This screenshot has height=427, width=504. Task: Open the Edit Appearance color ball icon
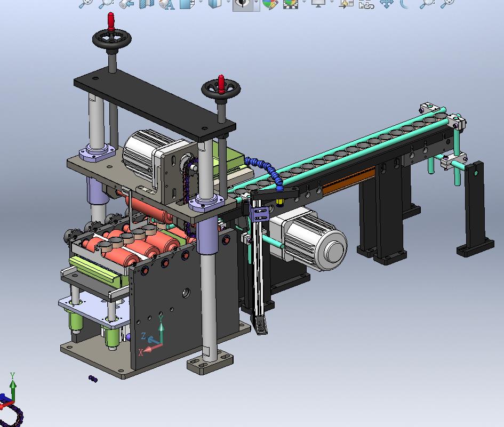pyautogui.click(x=270, y=4)
